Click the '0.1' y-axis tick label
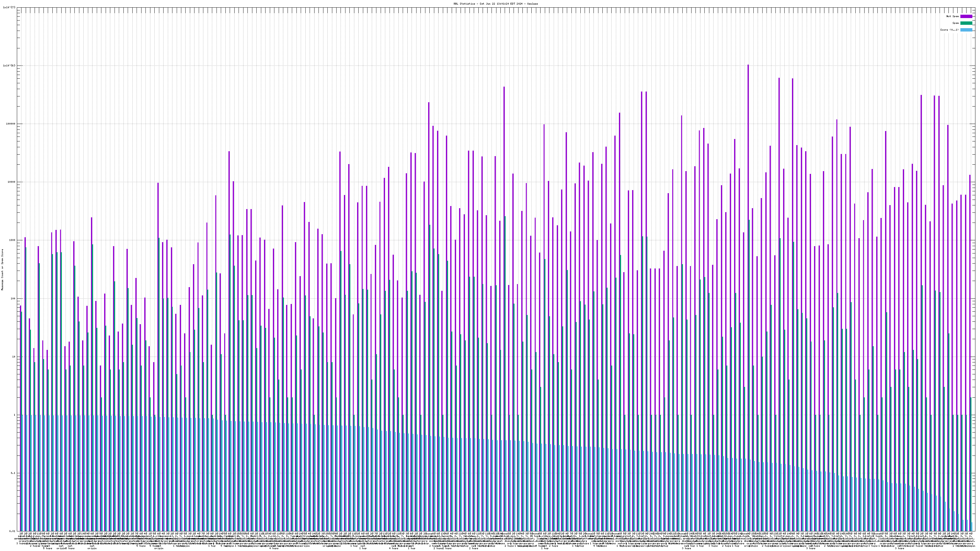This screenshot has width=980, height=551. [13, 473]
